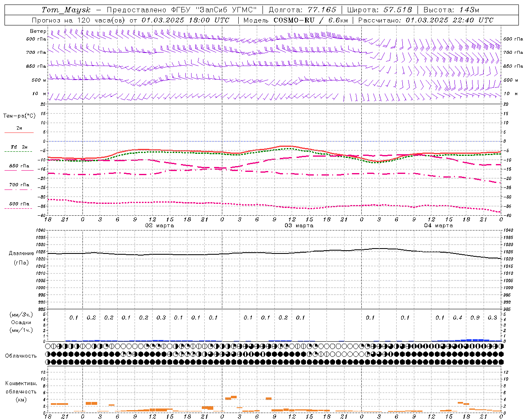Click the latitude value Широта: 57.518
This screenshot has width=525, height=420.
pyautogui.click(x=379, y=10)
